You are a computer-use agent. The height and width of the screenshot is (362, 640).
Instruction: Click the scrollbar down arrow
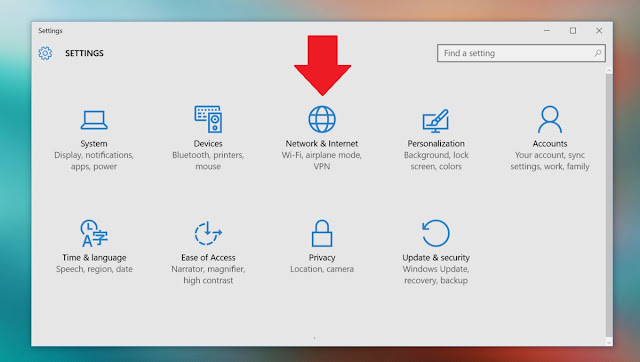coord(609,343)
